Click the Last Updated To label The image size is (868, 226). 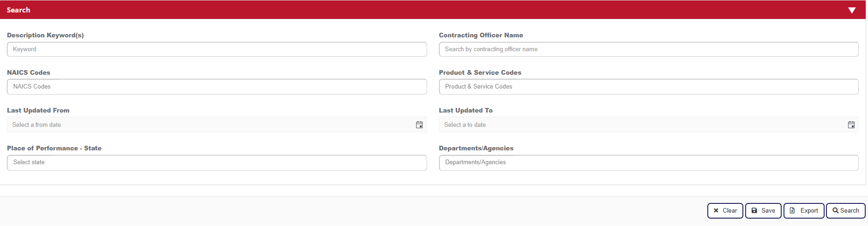tap(466, 111)
